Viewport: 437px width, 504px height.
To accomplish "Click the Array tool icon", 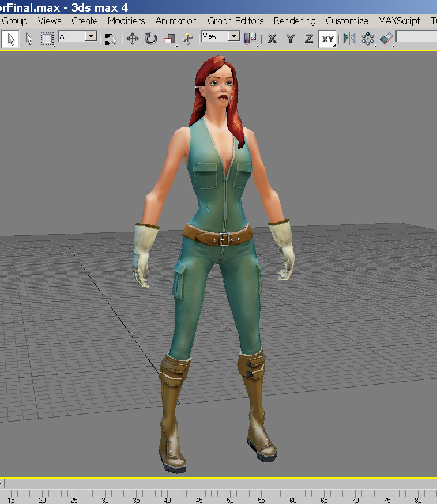I will point(367,39).
